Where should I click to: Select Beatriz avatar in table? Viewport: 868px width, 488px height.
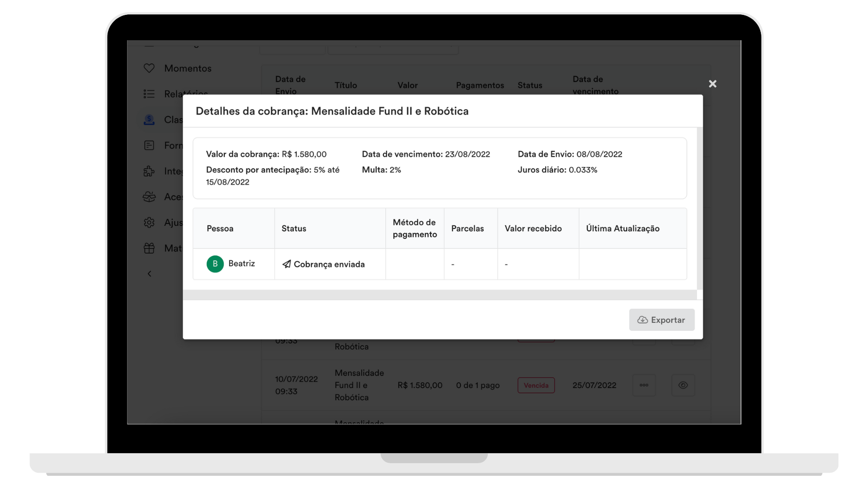(215, 264)
